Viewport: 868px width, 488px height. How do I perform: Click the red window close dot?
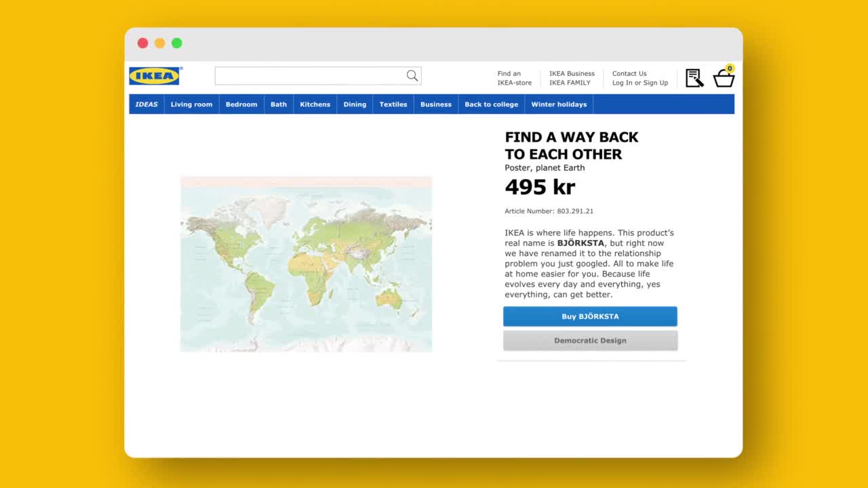pyautogui.click(x=142, y=43)
